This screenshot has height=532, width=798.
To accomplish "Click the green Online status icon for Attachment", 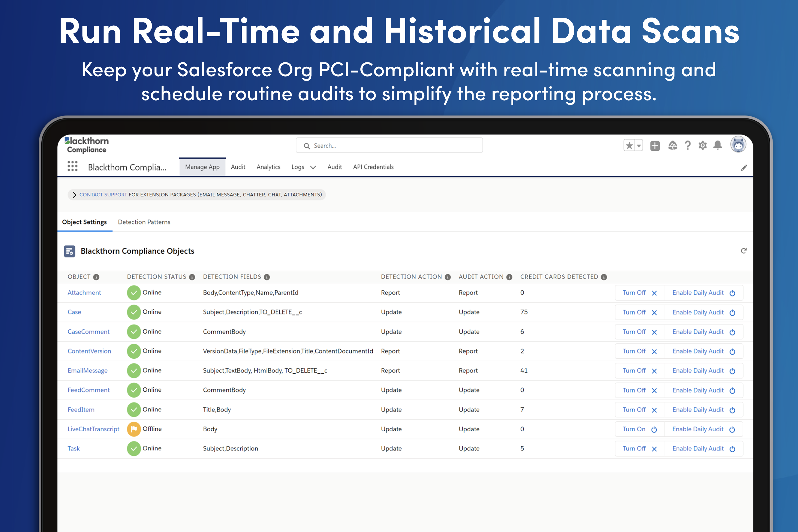I will coord(134,293).
